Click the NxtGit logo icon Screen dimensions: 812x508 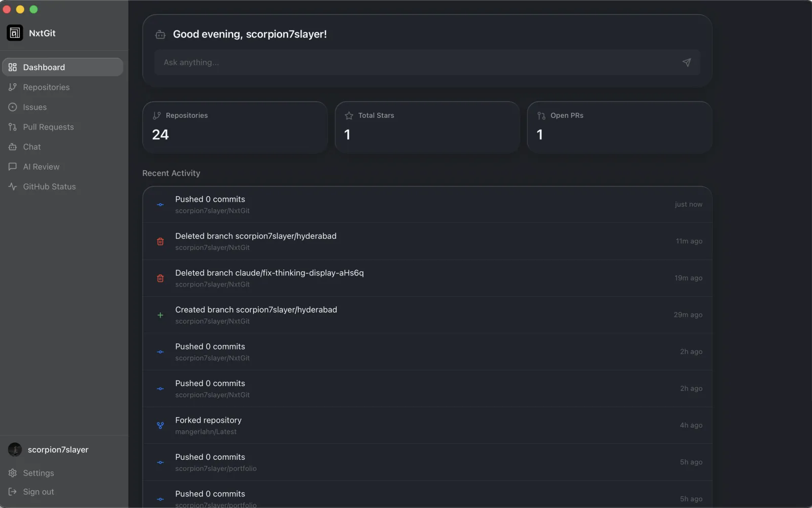click(x=15, y=33)
